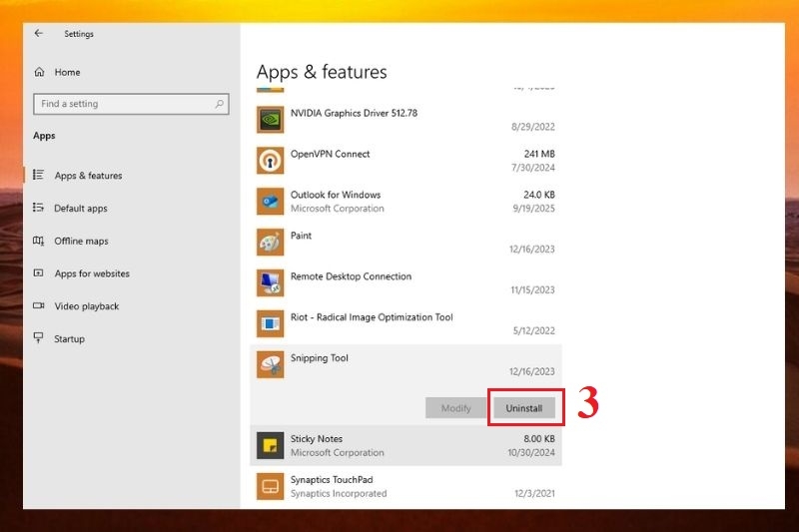Click the 11/15/2023 install date
Image resolution: width=799 pixels, height=532 pixels.
pyautogui.click(x=532, y=289)
